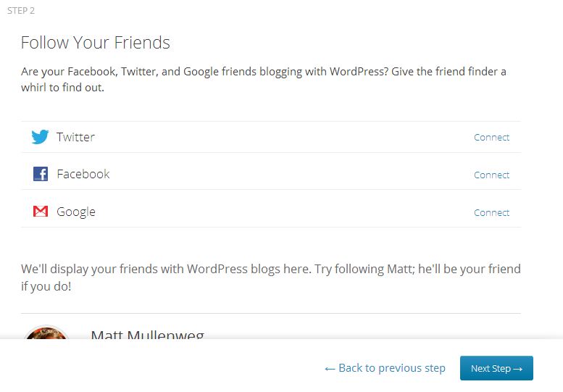Connect your Google account
563x392 pixels.
click(x=491, y=213)
